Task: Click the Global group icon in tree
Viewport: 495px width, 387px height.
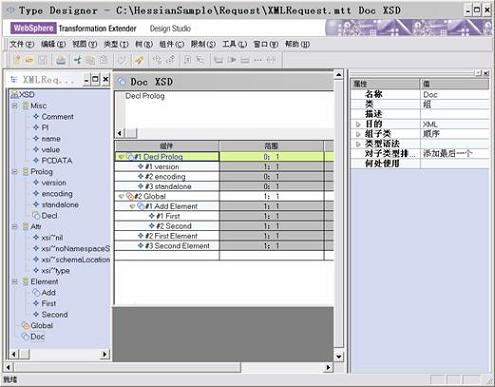Action: [x=25, y=325]
